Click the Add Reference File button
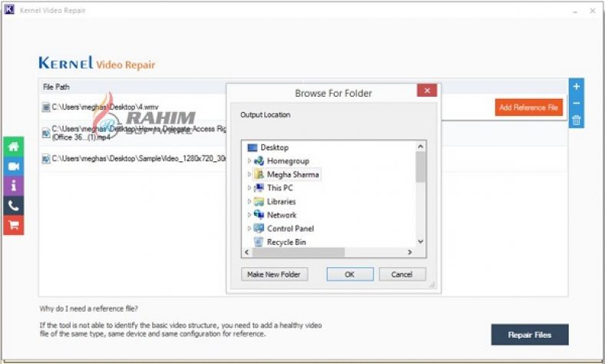The height and width of the screenshot is (364, 605). coord(528,108)
